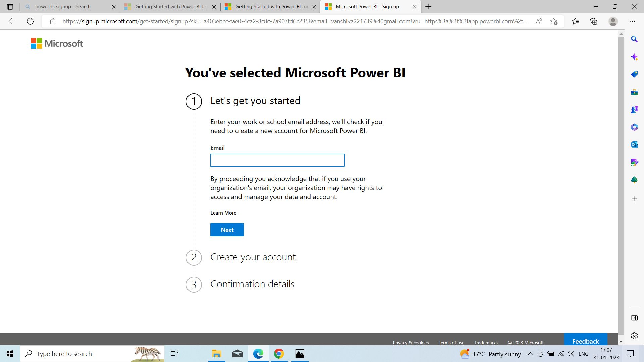644x362 pixels.
Task: Open Read Aloud in the address bar
Action: coord(539,21)
